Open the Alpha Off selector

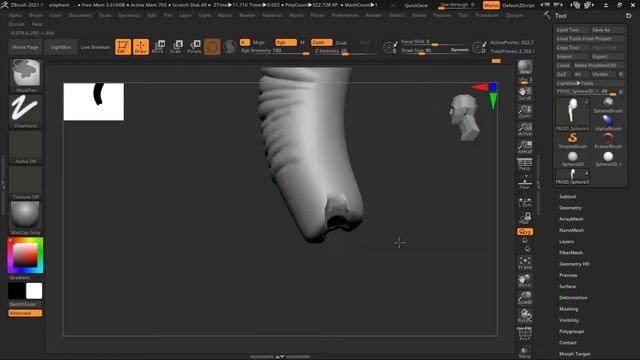click(26, 147)
